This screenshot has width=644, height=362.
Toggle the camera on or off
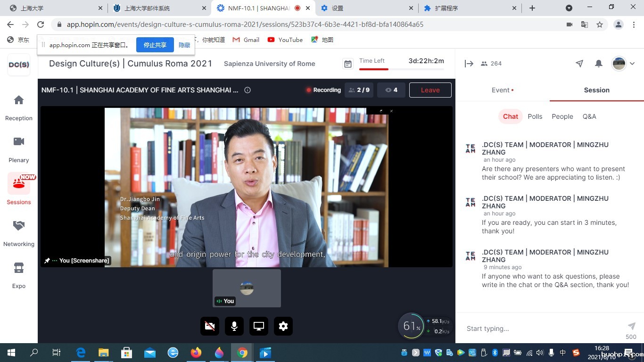click(x=210, y=326)
